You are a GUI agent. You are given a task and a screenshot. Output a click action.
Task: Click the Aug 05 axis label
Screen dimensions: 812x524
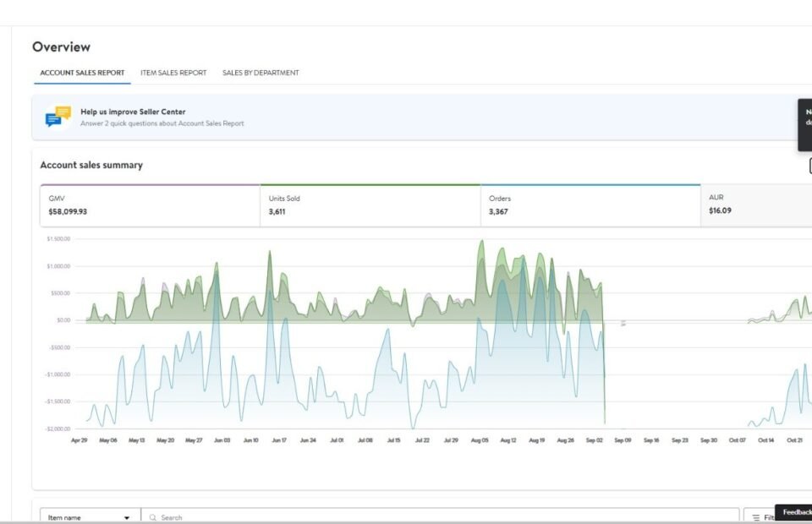(x=480, y=440)
